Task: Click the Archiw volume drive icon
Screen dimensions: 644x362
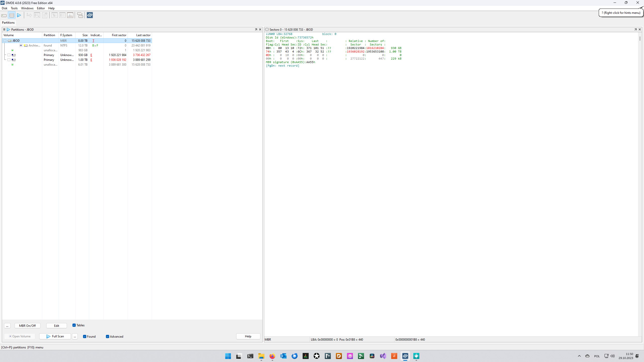Action: coord(26,46)
